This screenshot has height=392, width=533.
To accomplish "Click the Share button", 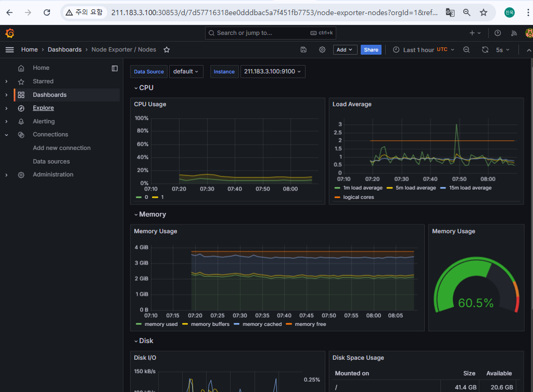I will (371, 49).
